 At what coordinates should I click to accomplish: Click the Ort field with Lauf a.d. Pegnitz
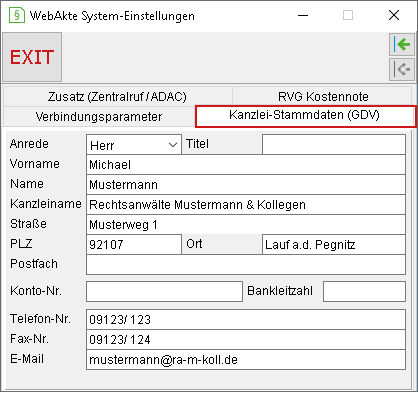coord(334,245)
